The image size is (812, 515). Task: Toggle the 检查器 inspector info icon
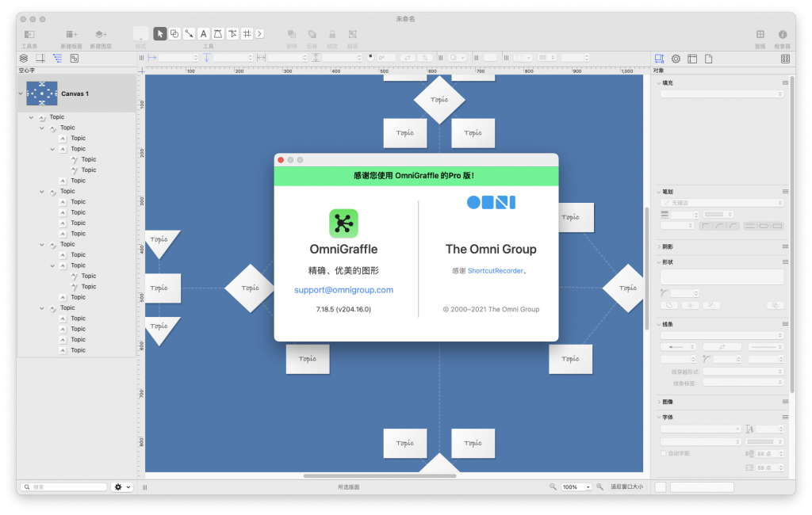point(783,34)
